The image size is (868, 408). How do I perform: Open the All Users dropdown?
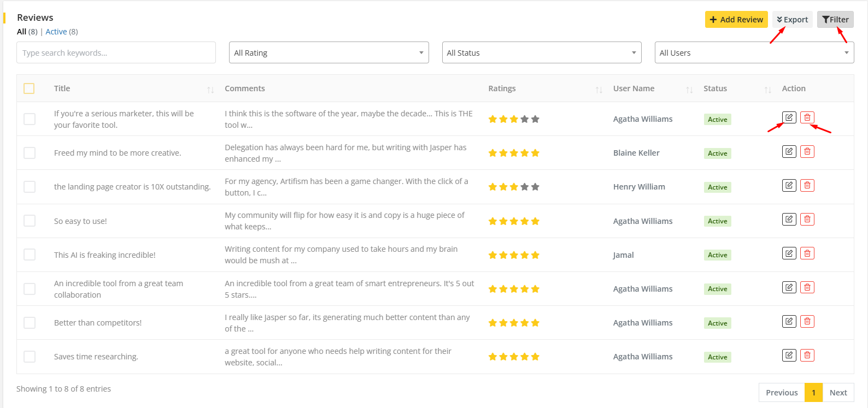(x=754, y=53)
